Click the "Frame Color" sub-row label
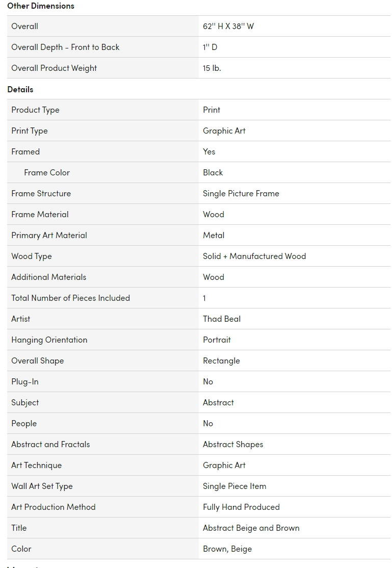This screenshot has height=568, width=392. [47, 173]
